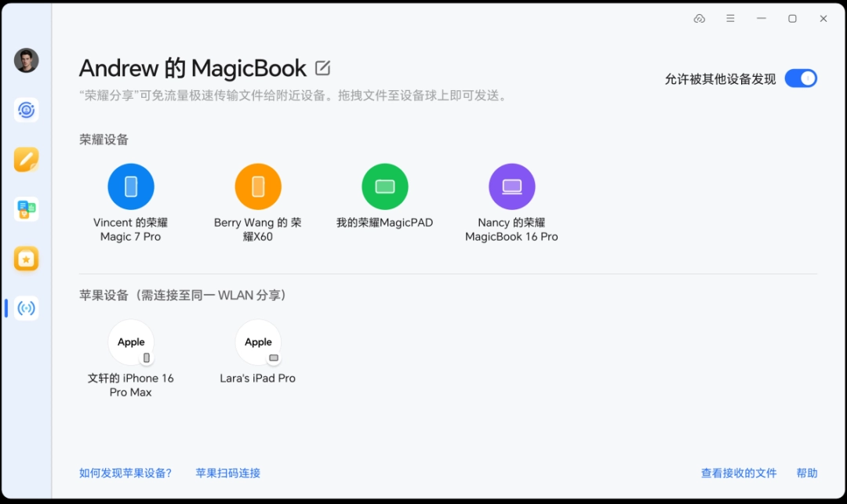Click the 苹果扫码连接 link

(227, 473)
